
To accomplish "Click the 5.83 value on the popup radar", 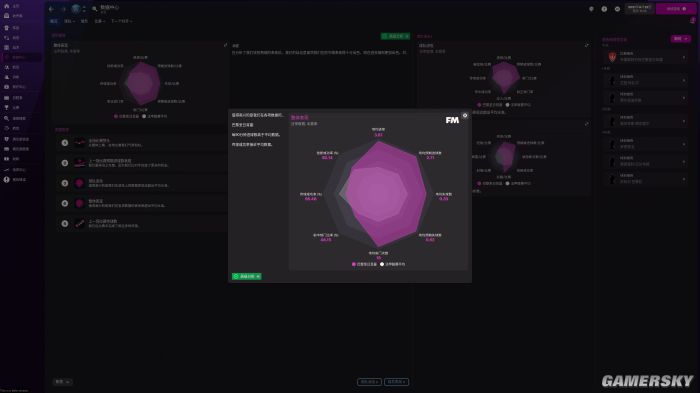I will click(379, 134).
